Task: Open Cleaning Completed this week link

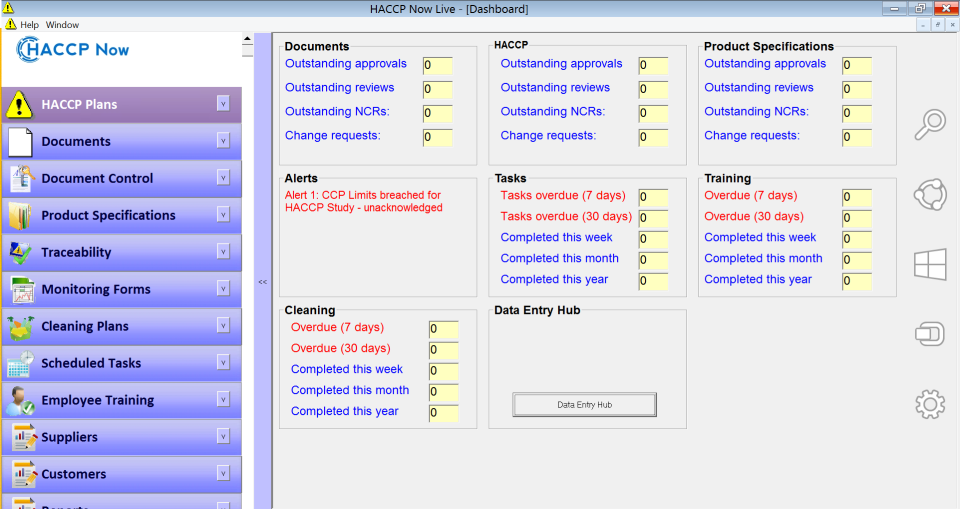Action: tap(347, 369)
